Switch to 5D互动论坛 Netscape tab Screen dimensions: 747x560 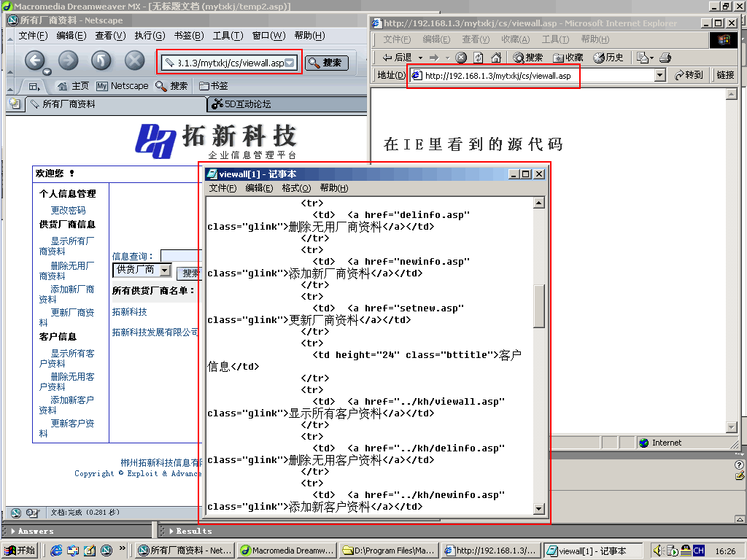[x=287, y=104]
